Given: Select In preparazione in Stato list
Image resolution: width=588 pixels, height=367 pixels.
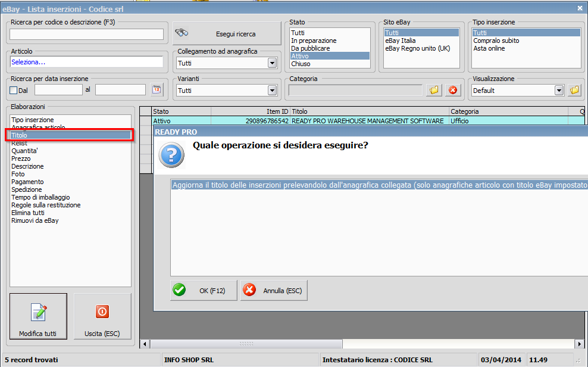Looking at the screenshot, I should pyautogui.click(x=330, y=41).
